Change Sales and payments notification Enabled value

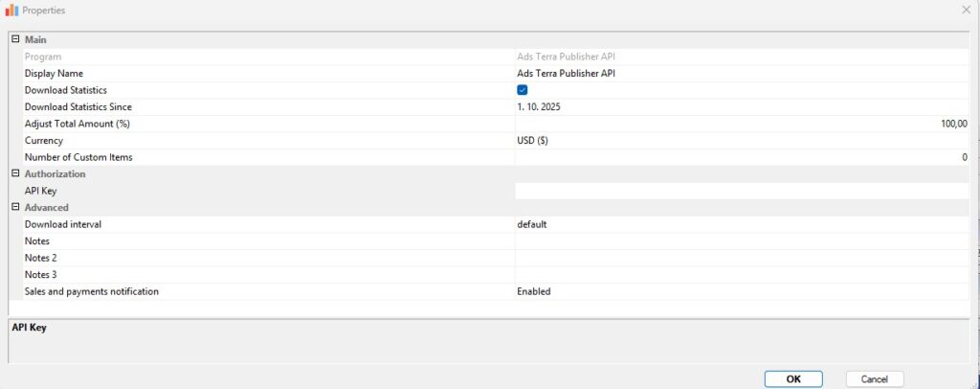click(742, 291)
